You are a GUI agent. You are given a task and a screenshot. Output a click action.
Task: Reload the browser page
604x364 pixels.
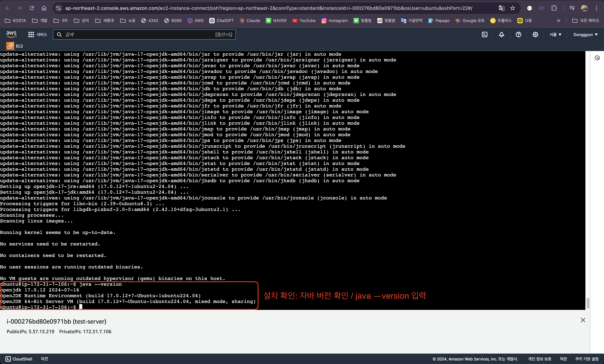pos(32,8)
